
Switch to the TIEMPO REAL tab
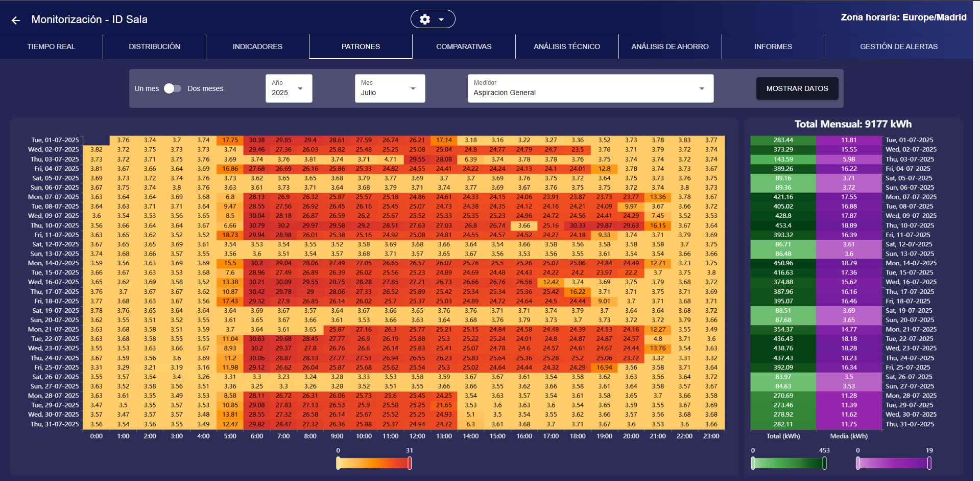(51, 47)
